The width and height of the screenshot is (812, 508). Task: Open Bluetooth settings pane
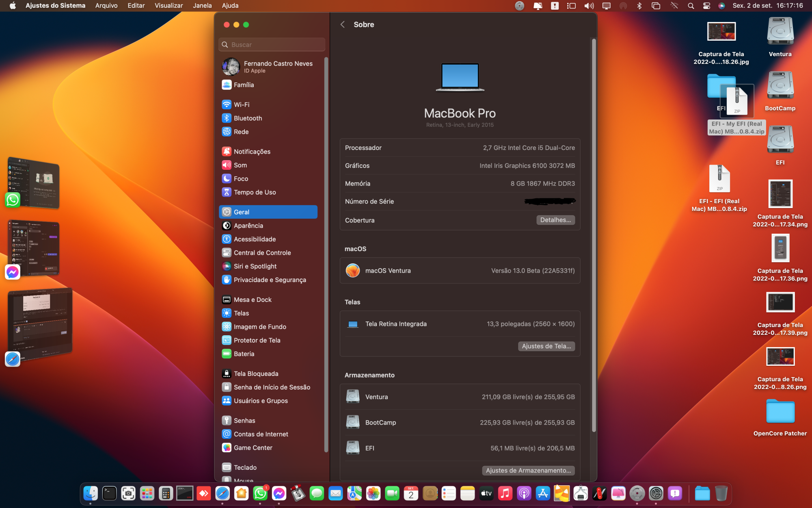coord(247,118)
